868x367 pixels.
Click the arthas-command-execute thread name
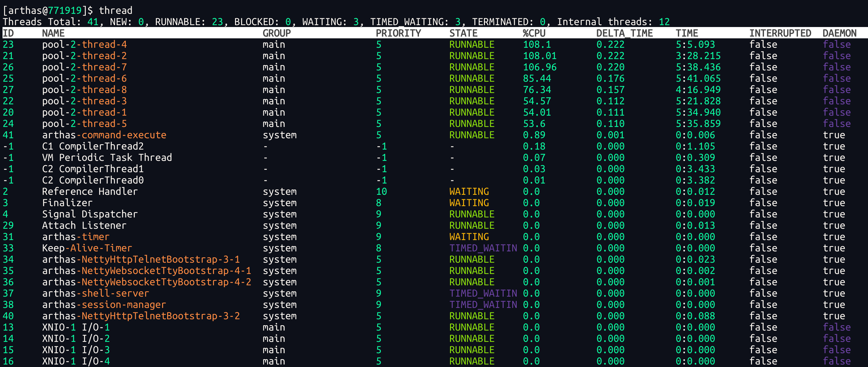click(x=104, y=135)
